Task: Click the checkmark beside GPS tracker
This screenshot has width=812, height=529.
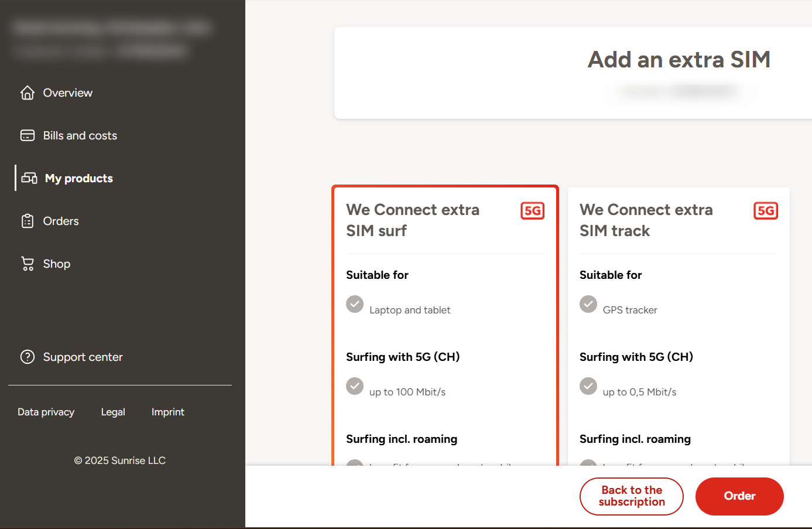Action: tap(588, 305)
